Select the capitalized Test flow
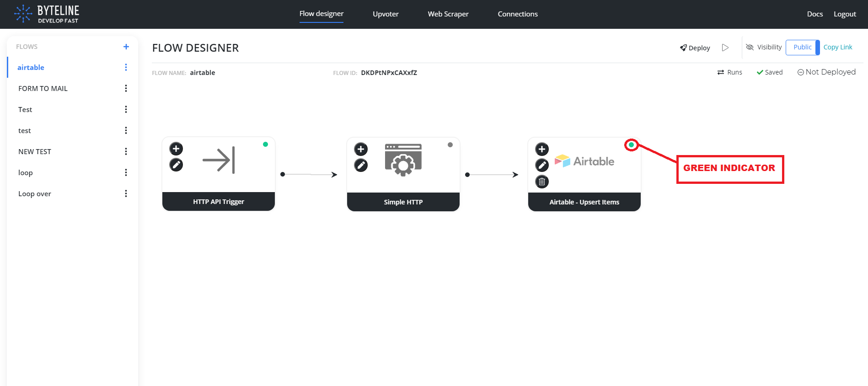The height and width of the screenshot is (386, 868). coord(25,109)
